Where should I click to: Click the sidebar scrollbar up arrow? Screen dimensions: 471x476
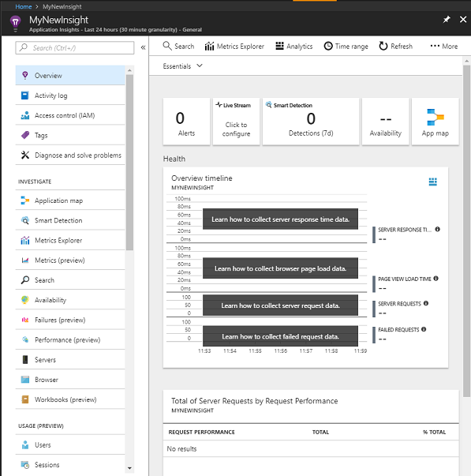129,70
